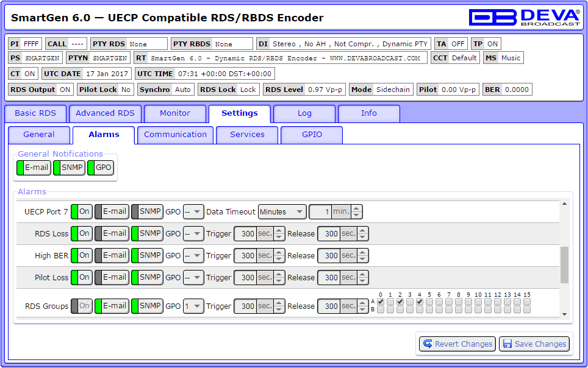Open the Data Timeout Minutes dropdown
588x368 pixels.
tap(282, 212)
